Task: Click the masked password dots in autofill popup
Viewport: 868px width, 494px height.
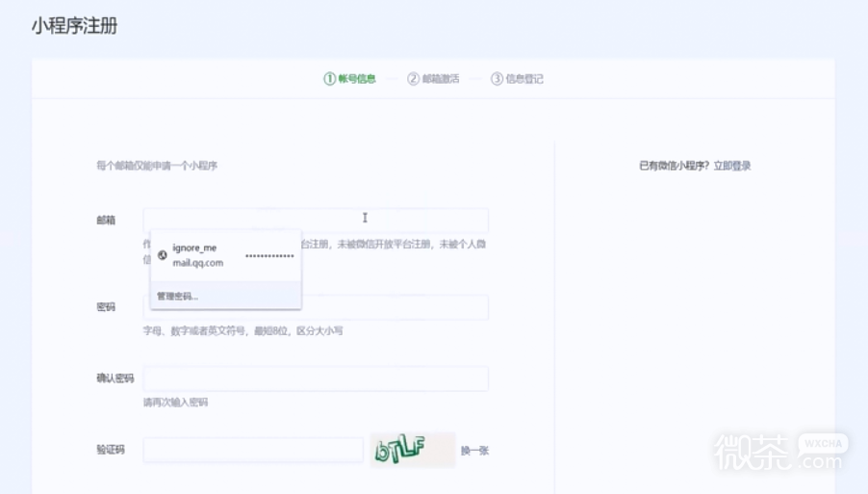Action: 269,256
